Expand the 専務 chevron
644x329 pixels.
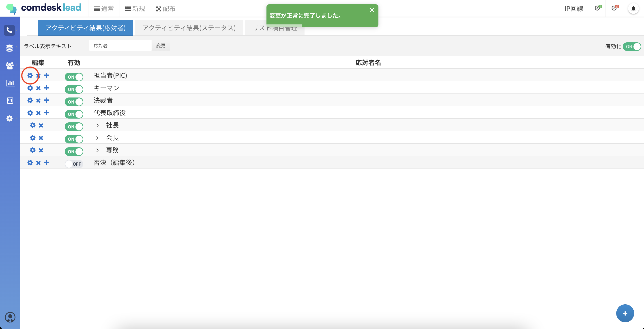click(97, 150)
